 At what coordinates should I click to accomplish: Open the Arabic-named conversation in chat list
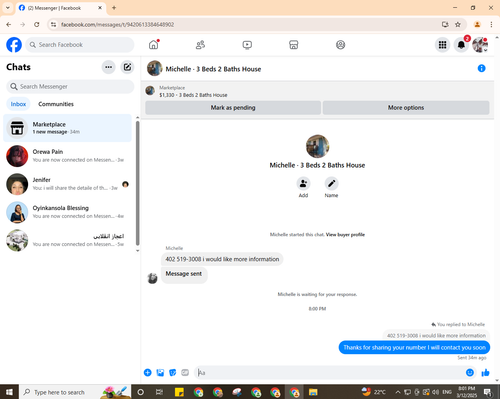(x=68, y=240)
